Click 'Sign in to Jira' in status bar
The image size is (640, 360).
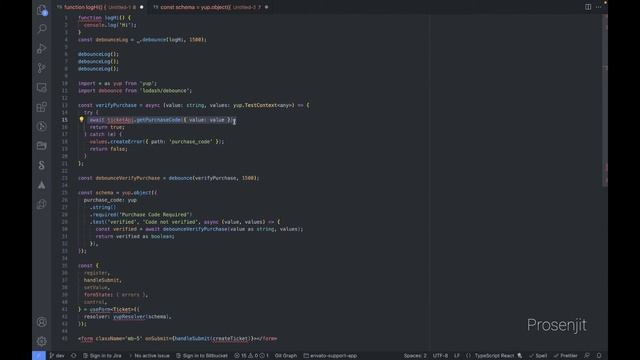pyautogui.click(x=102, y=356)
